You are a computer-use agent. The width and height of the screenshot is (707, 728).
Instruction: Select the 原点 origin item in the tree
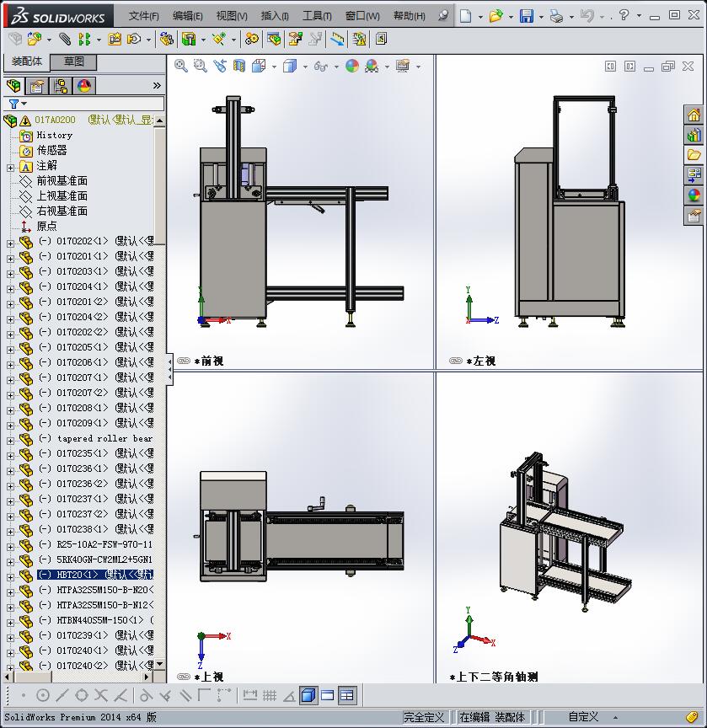click(x=46, y=226)
